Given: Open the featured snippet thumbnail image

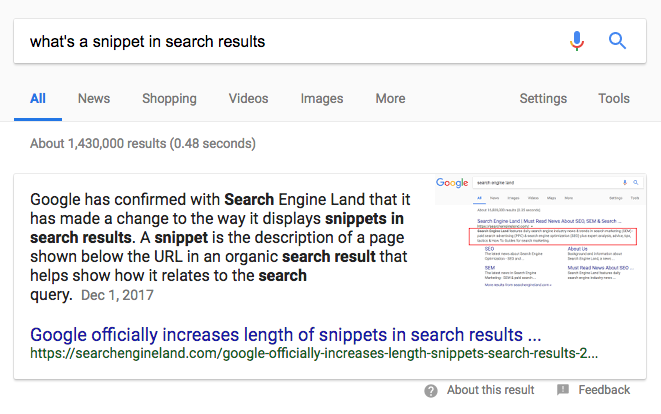Looking at the screenshot, I should [540, 232].
